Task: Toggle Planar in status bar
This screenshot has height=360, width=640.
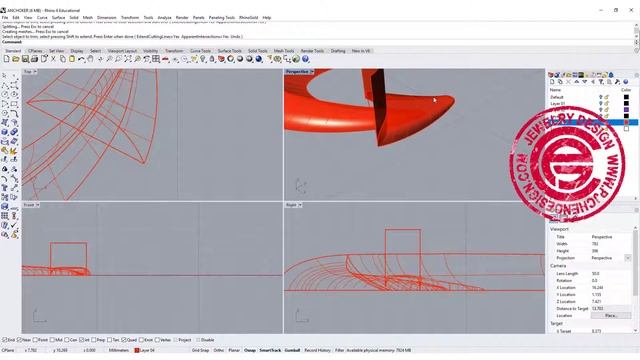Action: (x=234, y=350)
